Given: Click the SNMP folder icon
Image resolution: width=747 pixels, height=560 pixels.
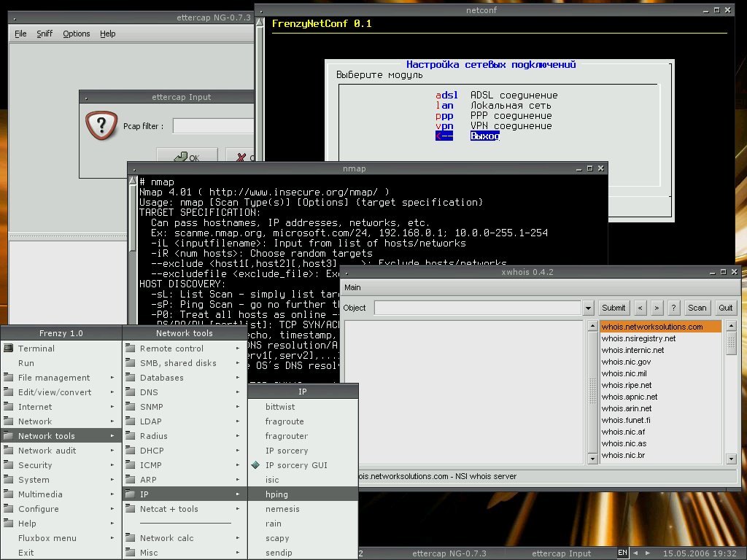Looking at the screenshot, I should tap(130, 406).
